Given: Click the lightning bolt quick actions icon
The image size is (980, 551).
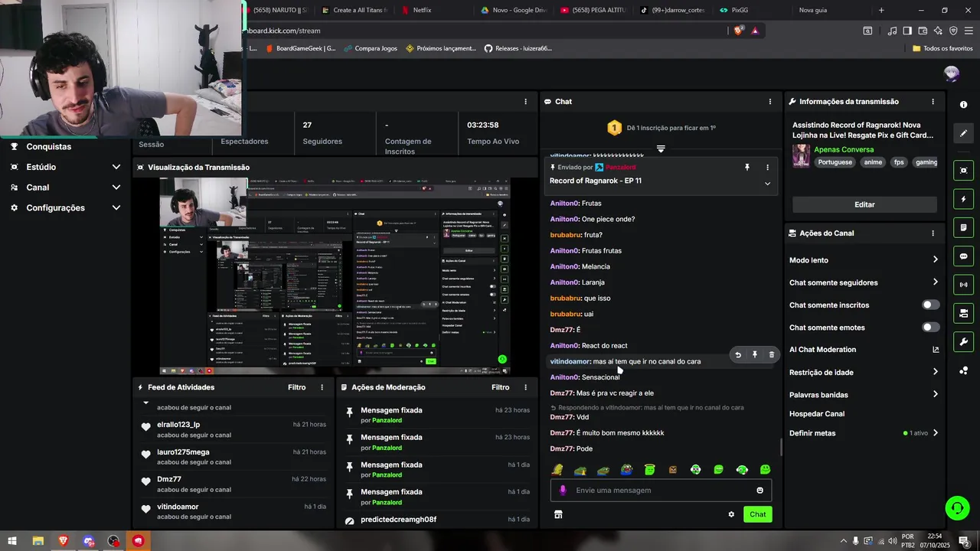Looking at the screenshot, I should 963,199.
